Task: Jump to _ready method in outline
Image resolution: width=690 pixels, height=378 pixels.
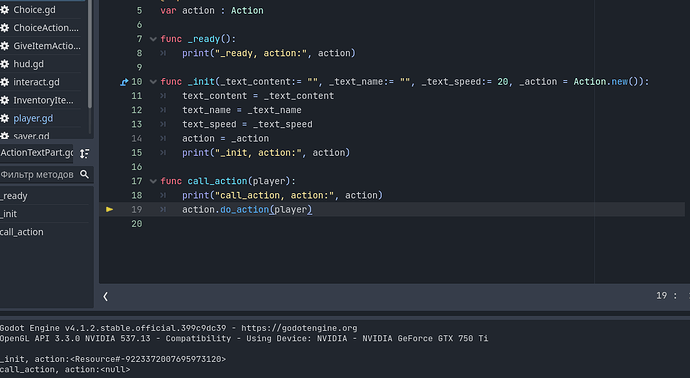Action: coord(14,196)
